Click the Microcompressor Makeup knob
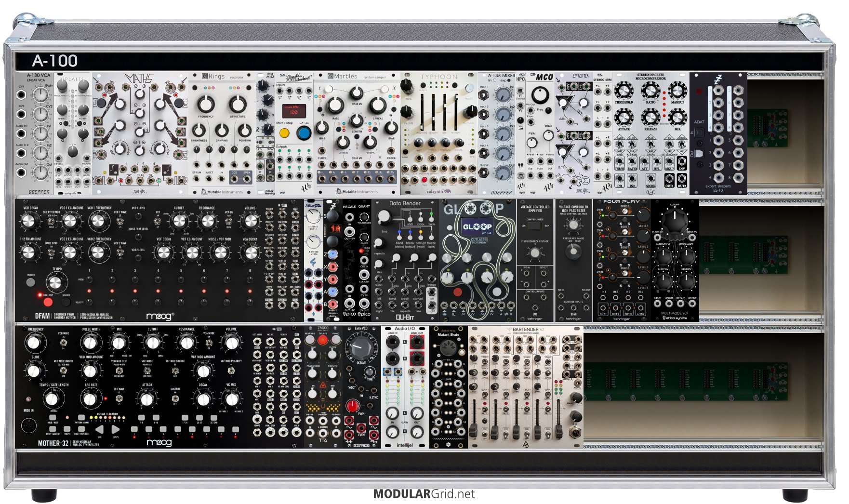 click(x=677, y=90)
